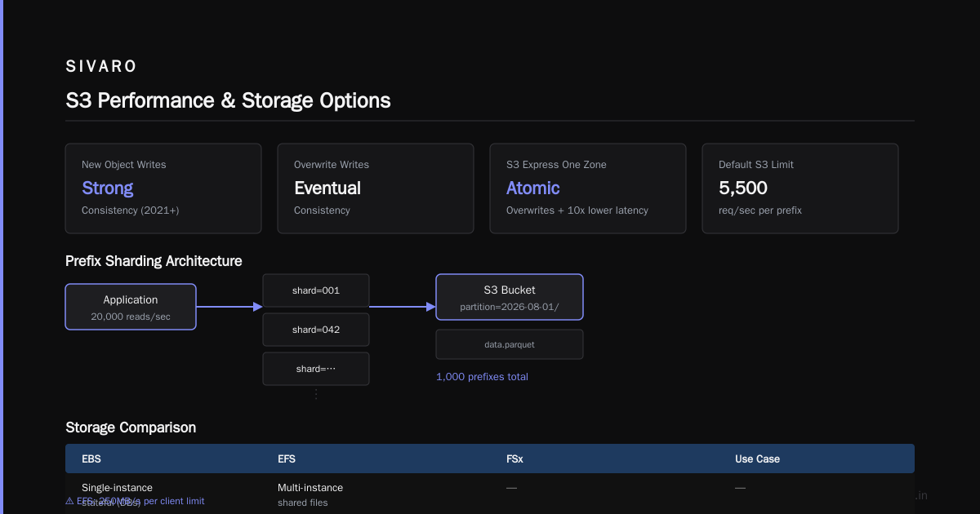This screenshot has width=980, height=514.
Task: Click the SIVARO brand name
Action: pos(100,66)
